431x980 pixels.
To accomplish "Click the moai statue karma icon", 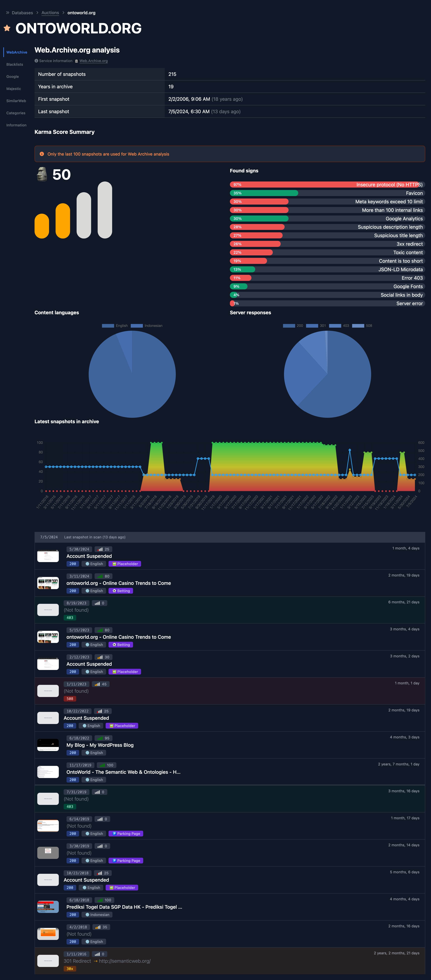I will [x=42, y=174].
